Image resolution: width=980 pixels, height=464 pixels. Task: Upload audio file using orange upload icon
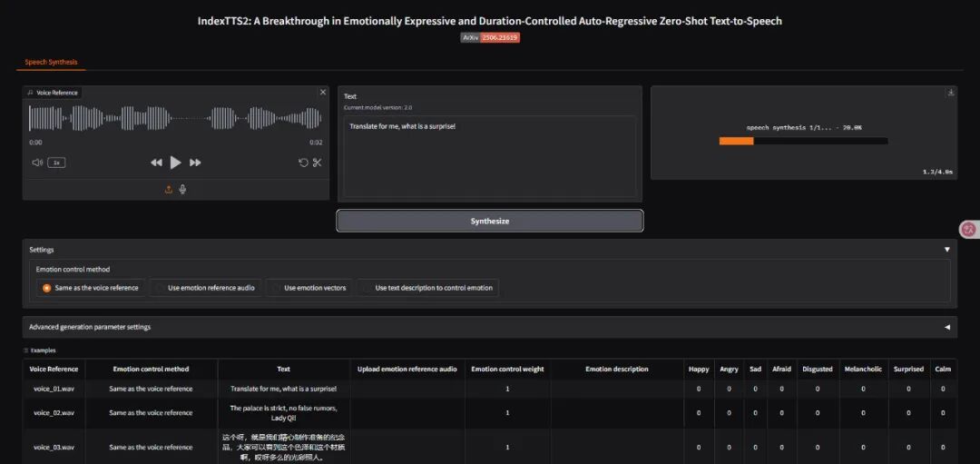[168, 189]
